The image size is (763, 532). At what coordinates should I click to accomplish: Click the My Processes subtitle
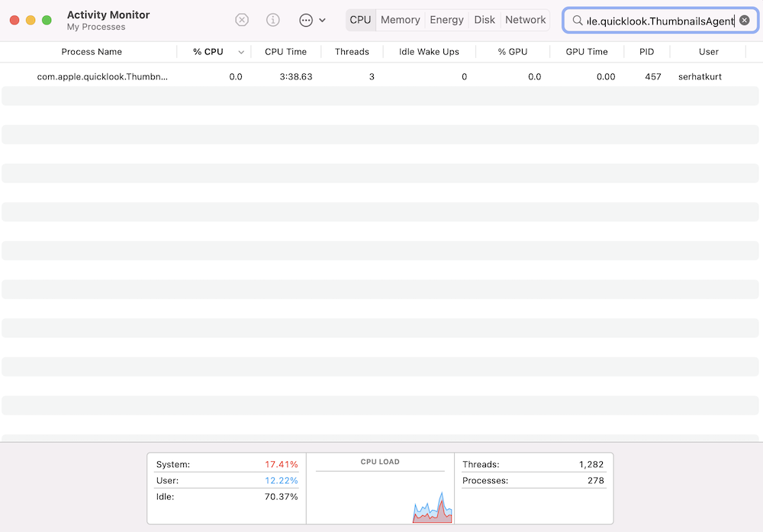pyautogui.click(x=96, y=27)
